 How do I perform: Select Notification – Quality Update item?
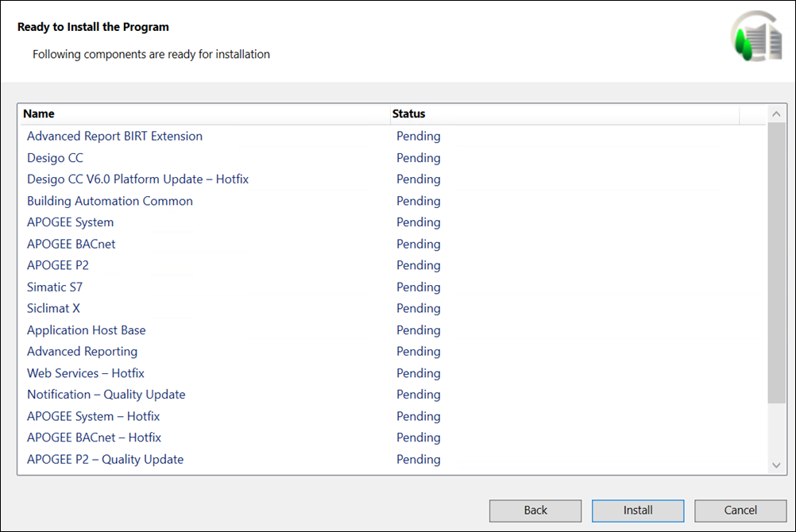[106, 395]
